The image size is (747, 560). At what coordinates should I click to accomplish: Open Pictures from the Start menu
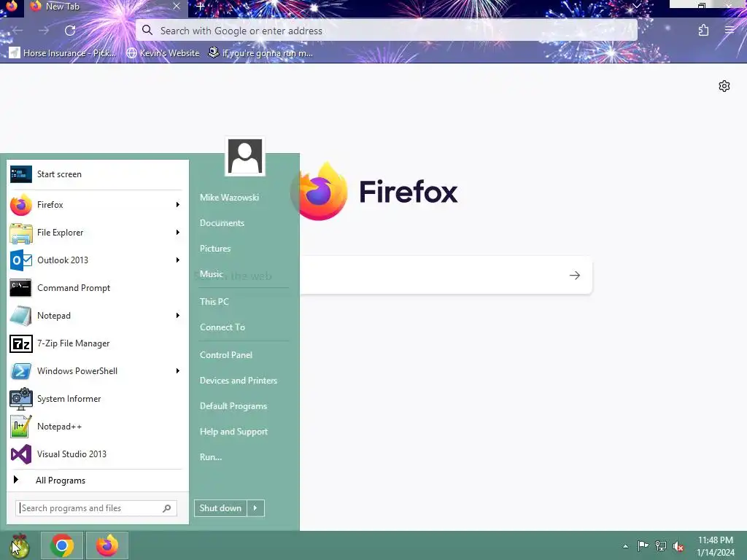215,249
